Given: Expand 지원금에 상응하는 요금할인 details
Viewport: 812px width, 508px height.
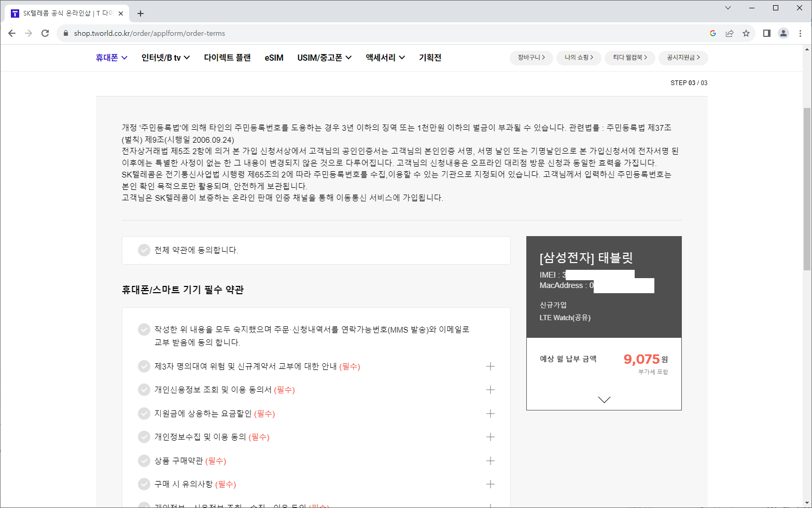Looking at the screenshot, I should [491, 414].
